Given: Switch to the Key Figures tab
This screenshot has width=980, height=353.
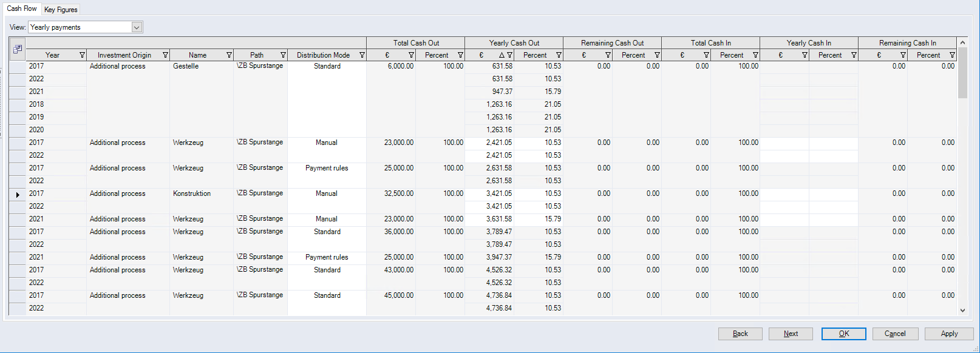Looking at the screenshot, I should pyautogui.click(x=61, y=10).
